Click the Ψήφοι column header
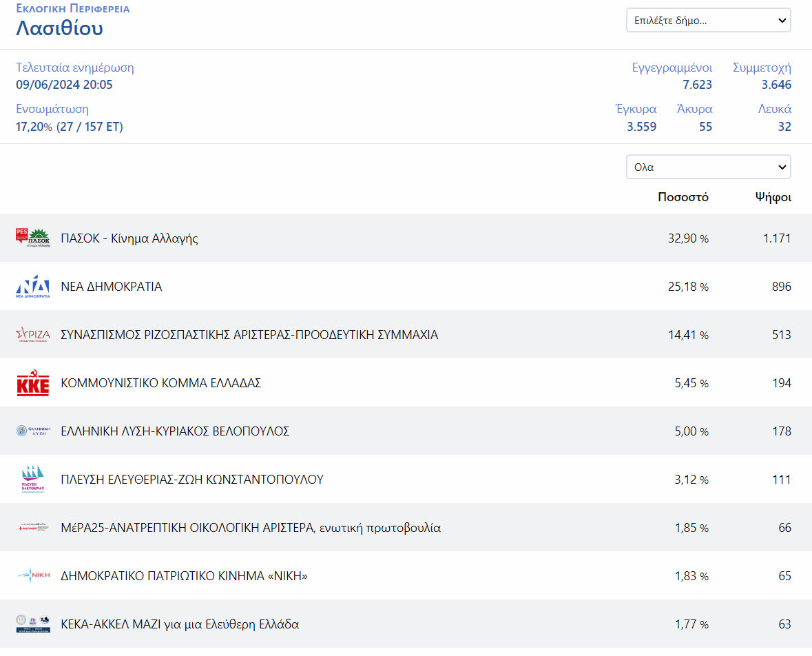This screenshot has width=812, height=656. [773, 197]
